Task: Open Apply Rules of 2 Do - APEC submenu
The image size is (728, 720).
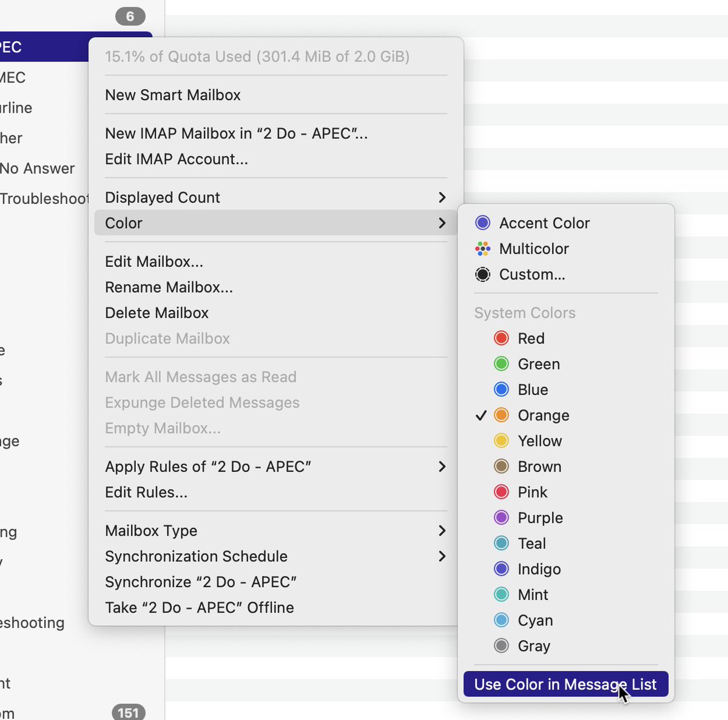Action: [x=275, y=466]
